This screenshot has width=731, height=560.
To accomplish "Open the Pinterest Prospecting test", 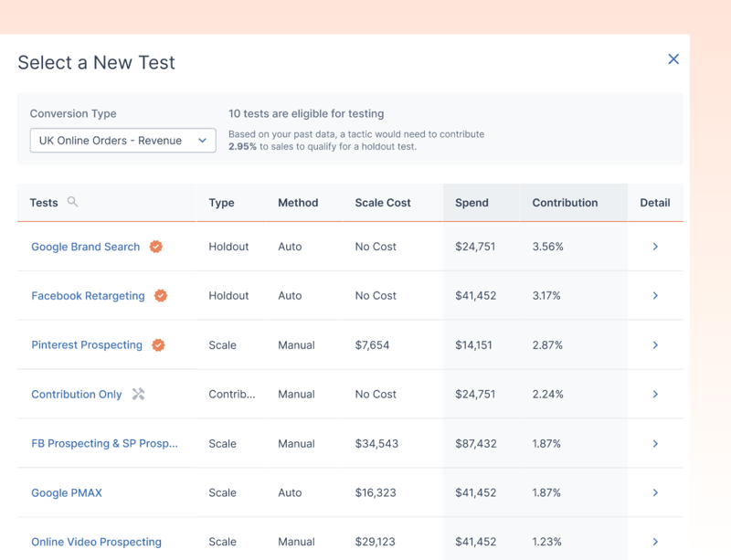I will [87, 345].
